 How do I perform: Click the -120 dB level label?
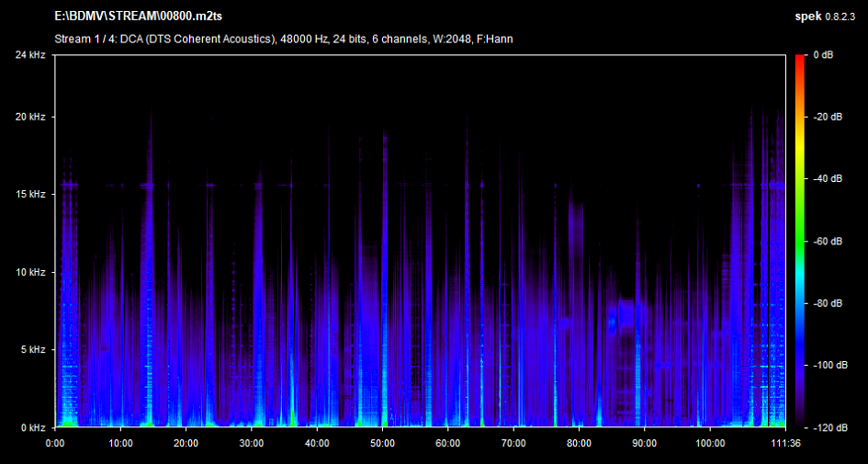pos(827,427)
